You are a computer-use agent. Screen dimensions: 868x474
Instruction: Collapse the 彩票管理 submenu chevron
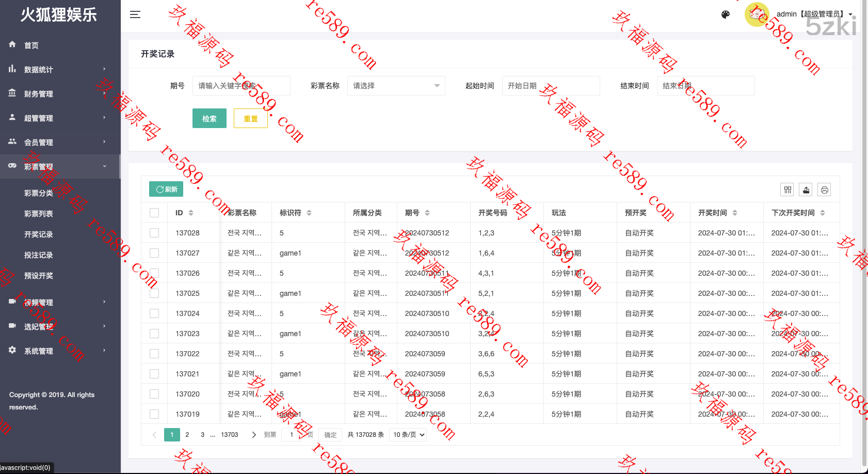pos(104,166)
